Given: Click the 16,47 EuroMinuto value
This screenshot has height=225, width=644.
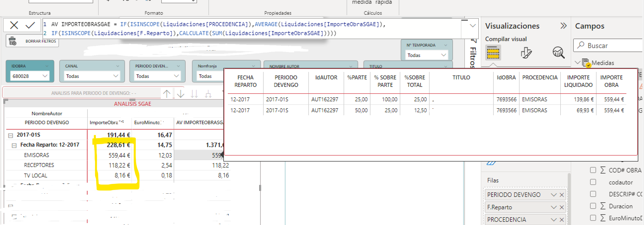Looking at the screenshot, I should pos(164,135).
